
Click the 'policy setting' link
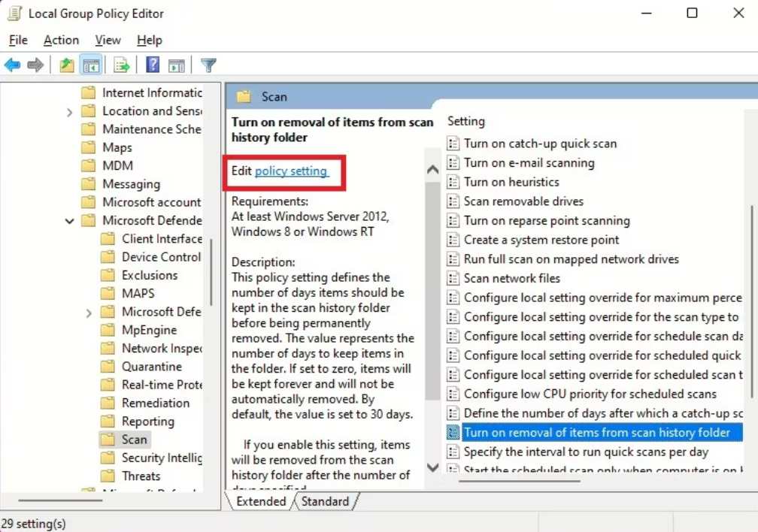pyautogui.click(x=291, y=171)
